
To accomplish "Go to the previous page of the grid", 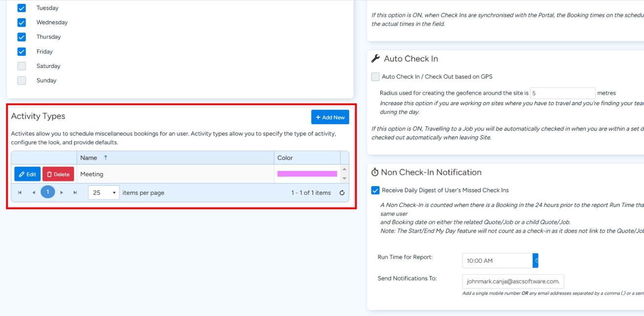I will tap(34, 193).
